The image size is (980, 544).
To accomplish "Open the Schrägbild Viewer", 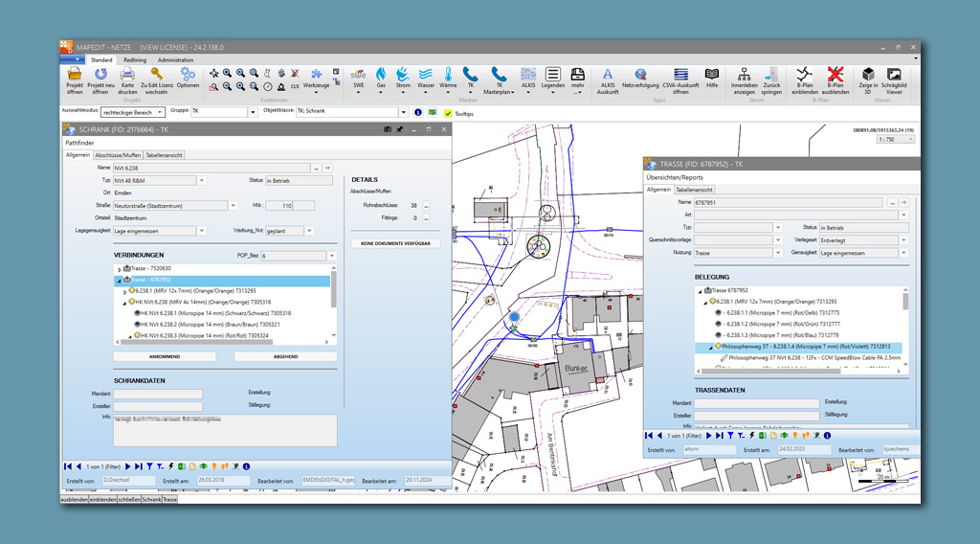I will point(894,75).
